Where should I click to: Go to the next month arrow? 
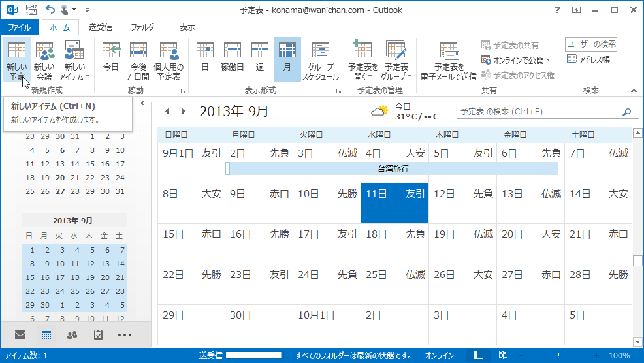[x=183, y=111]
